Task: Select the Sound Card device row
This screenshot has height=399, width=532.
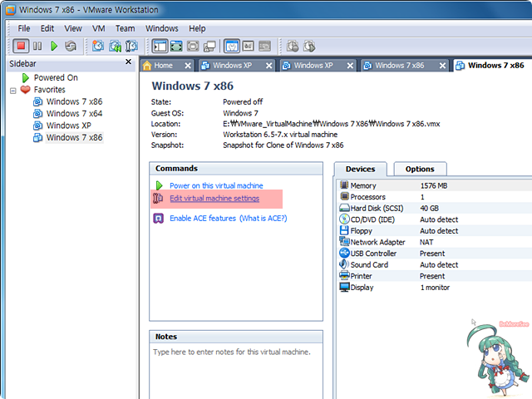Action: (436, 264)
